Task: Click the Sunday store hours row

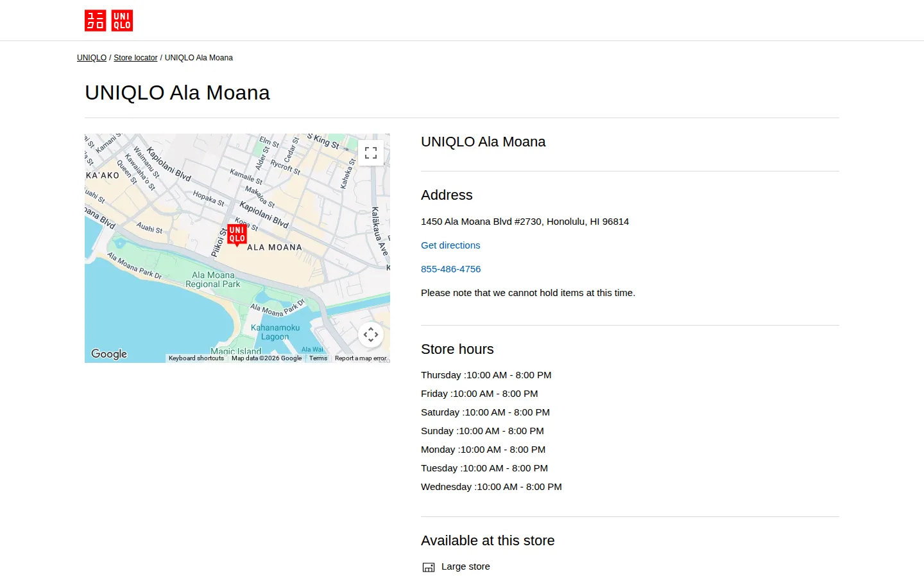Action: point(483,431)
